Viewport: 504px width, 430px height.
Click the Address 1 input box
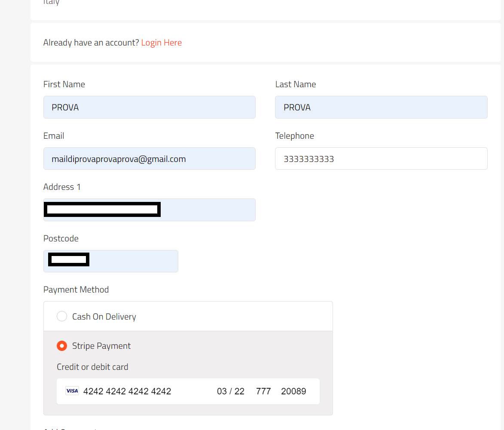(x=149, y=210)
